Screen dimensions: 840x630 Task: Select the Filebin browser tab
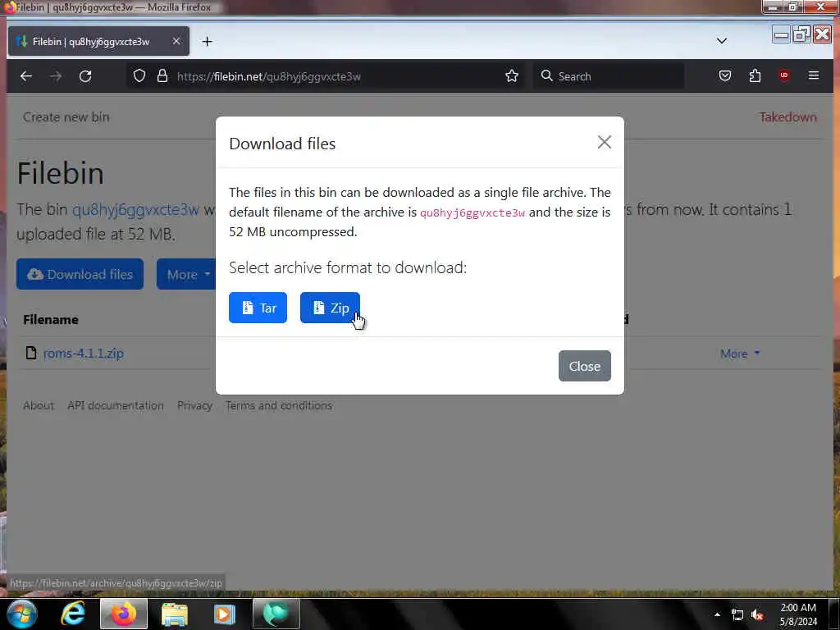98,41
